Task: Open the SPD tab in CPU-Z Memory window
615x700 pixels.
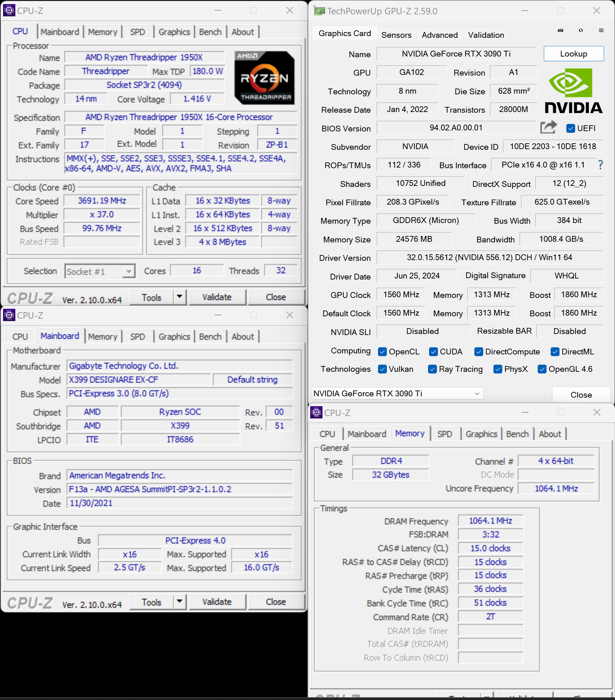Action: (x=444, y=434)
